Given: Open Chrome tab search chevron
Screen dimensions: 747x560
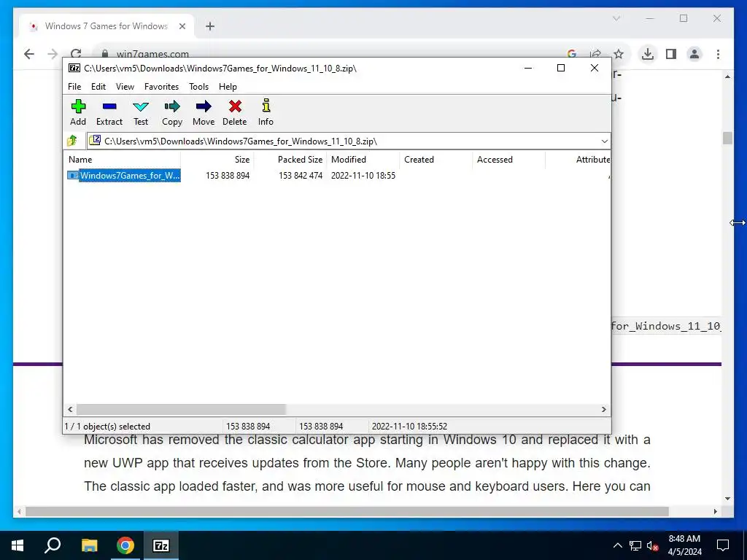Looking at the screenshot, I should coord(616,18).
